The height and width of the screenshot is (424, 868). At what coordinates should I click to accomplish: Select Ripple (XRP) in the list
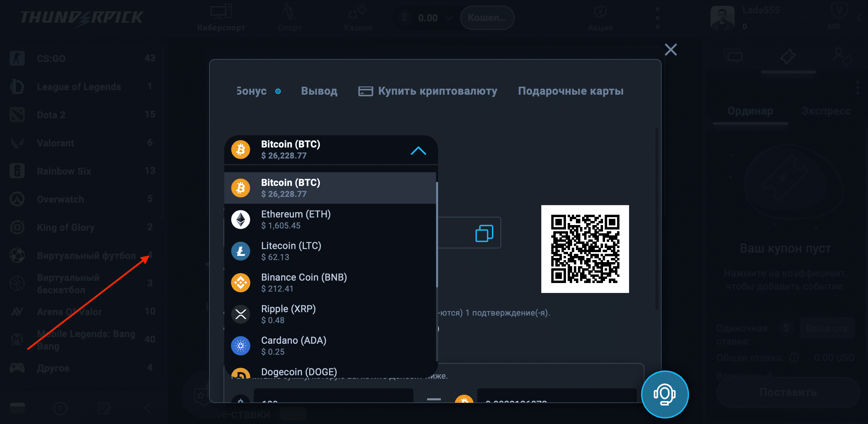coord(289,314)
